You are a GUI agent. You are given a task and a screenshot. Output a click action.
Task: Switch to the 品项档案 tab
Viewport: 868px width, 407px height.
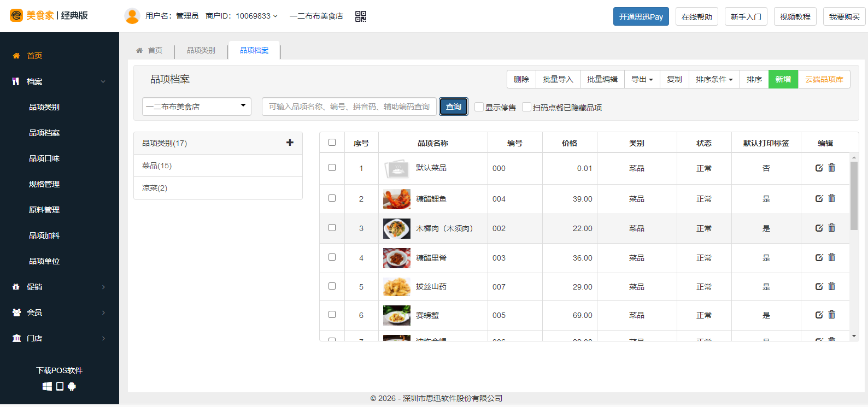254,50
